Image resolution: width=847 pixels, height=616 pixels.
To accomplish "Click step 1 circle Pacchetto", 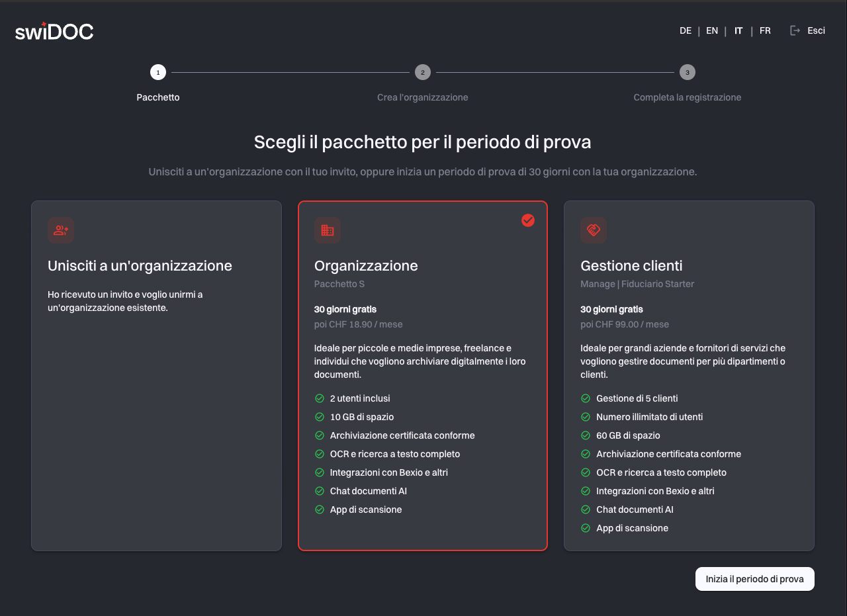I will (158, 72).
